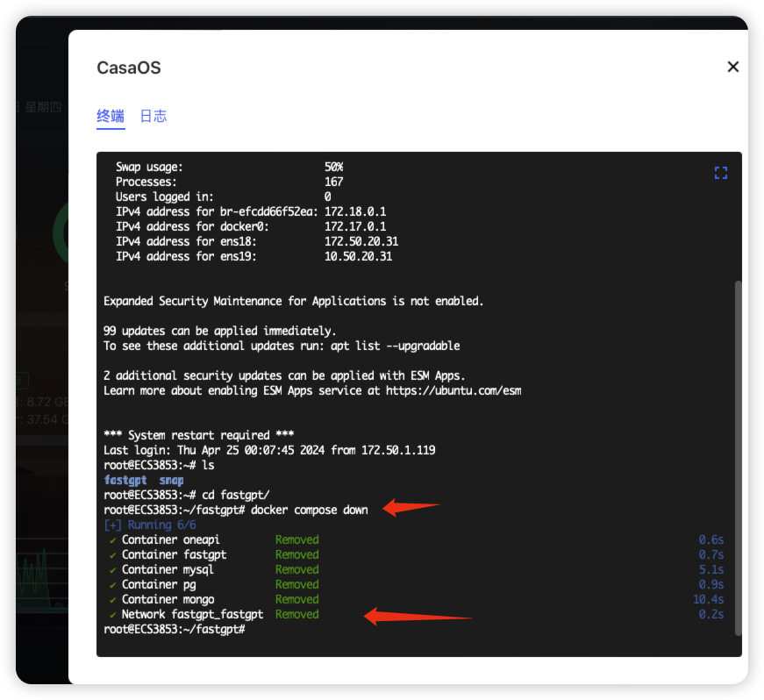Click the blue 'snap' directory name
The height and width of the screenshot is (700, 764).
click(x=172, y=481)
